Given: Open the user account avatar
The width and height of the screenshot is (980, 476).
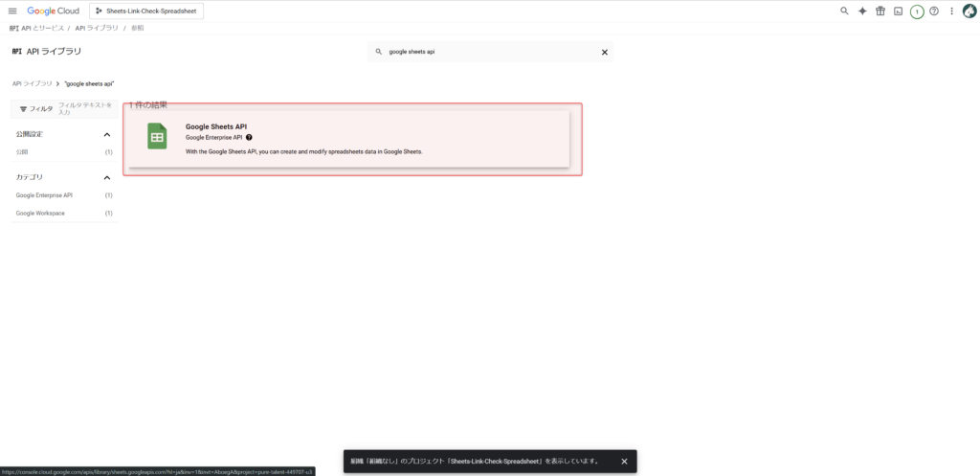Looking at the screenshot, I should (969, 11).
